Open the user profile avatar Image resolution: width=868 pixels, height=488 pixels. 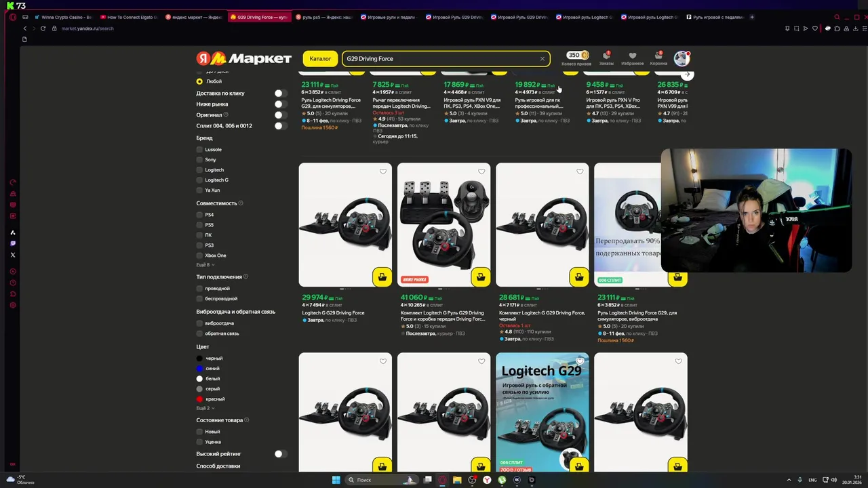click(682, 58)
